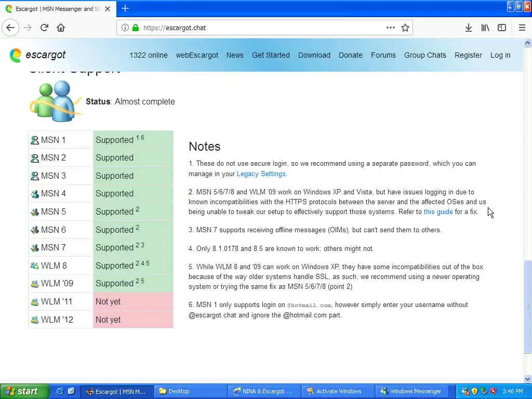
Task: Click the Escargot MSN taskbar button
Action: click(x=116, y=391)
